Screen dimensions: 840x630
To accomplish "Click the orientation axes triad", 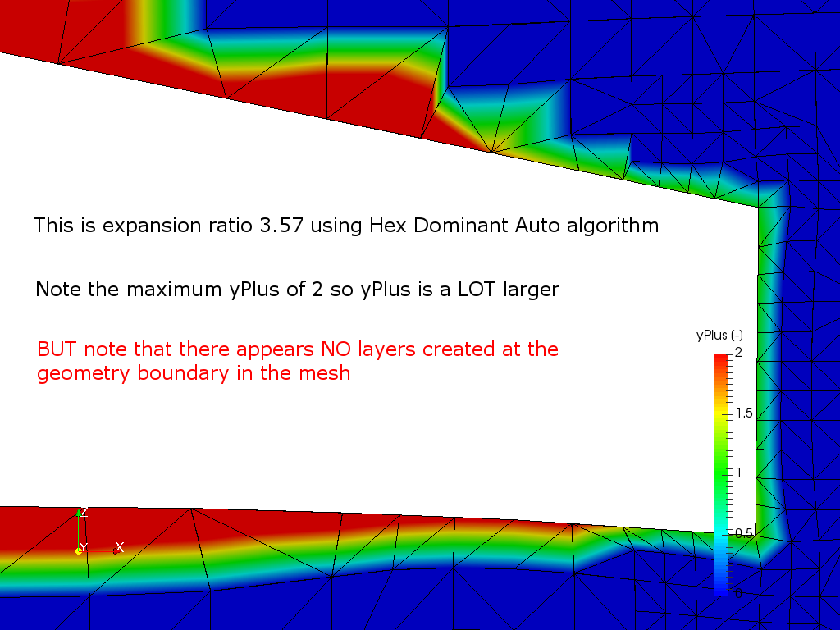I will coord(100,531).
